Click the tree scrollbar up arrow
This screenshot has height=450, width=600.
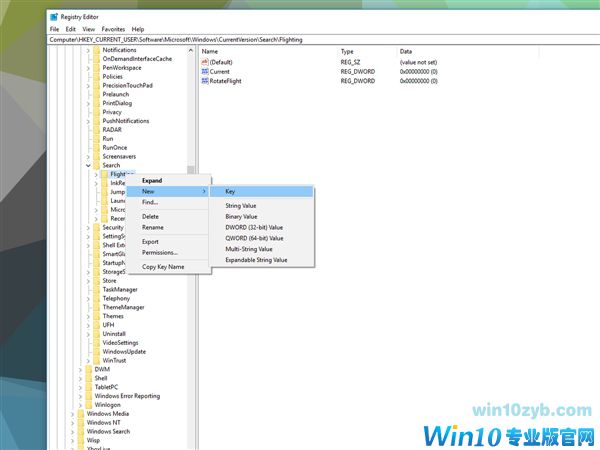[191, 51]
